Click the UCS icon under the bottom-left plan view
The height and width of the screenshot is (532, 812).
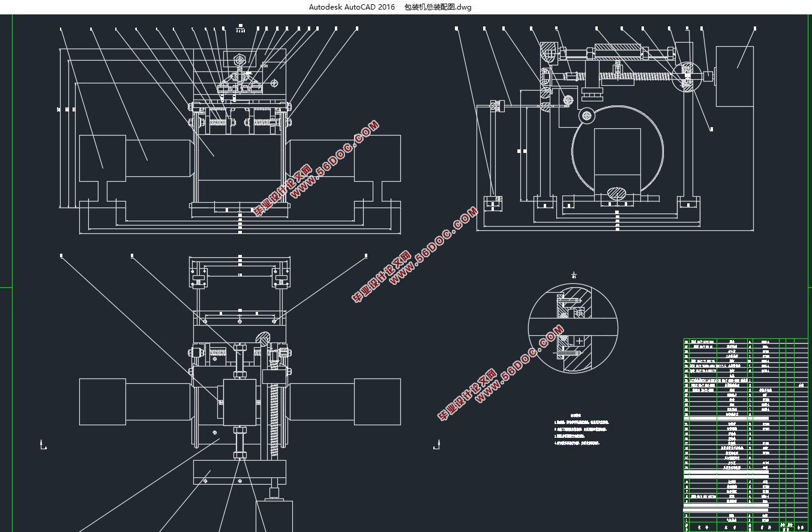coord(42,444)
